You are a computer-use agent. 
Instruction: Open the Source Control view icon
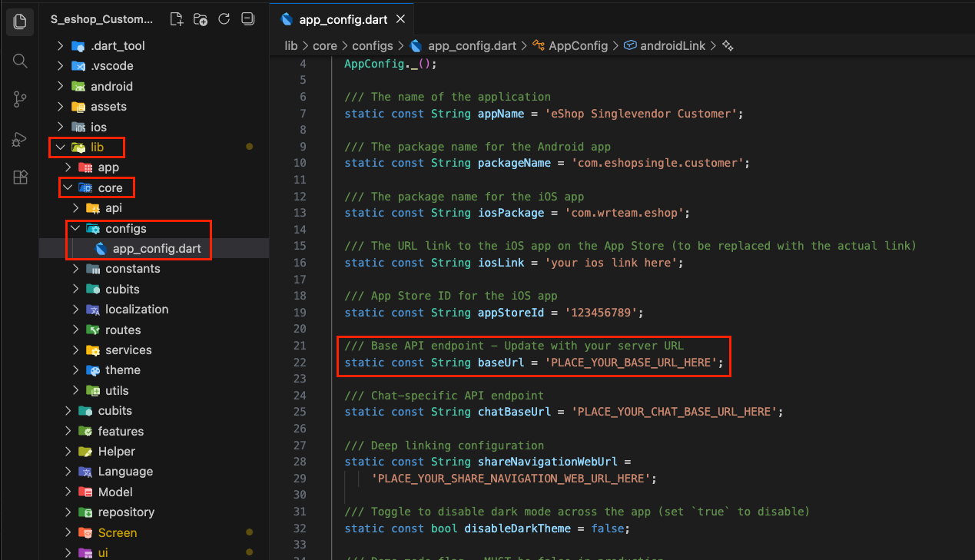point(20,99)
